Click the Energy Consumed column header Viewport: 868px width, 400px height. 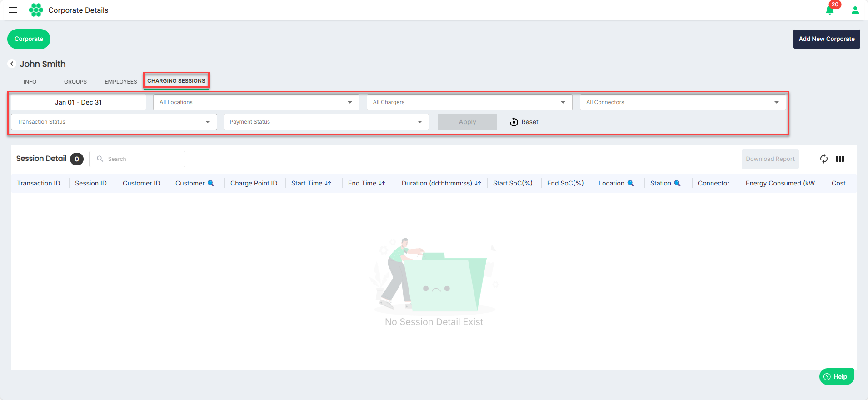pos(783,183)
